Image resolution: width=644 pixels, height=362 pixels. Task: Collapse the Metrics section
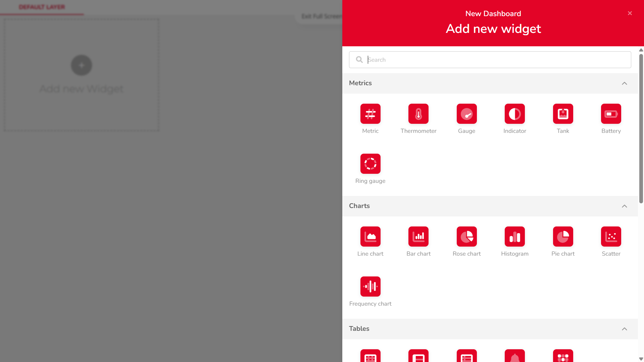tap(624, 83)
